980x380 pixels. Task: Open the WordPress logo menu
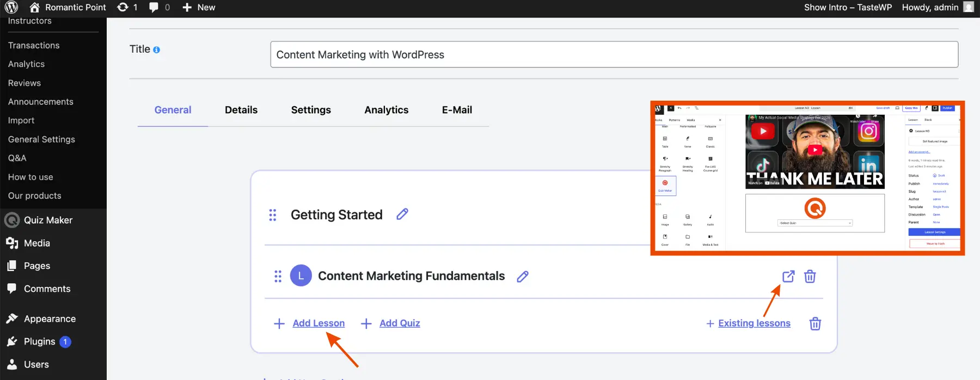[11, 8]
